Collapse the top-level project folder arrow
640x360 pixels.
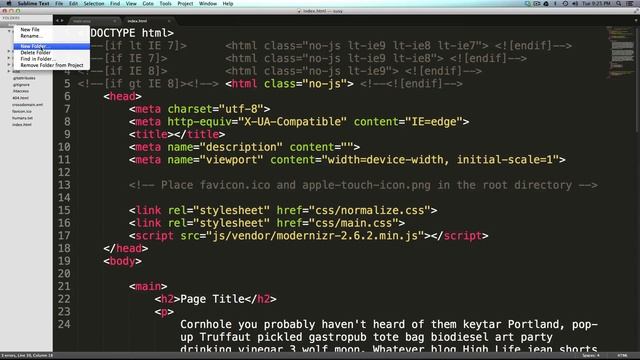[x=9, y=31]
